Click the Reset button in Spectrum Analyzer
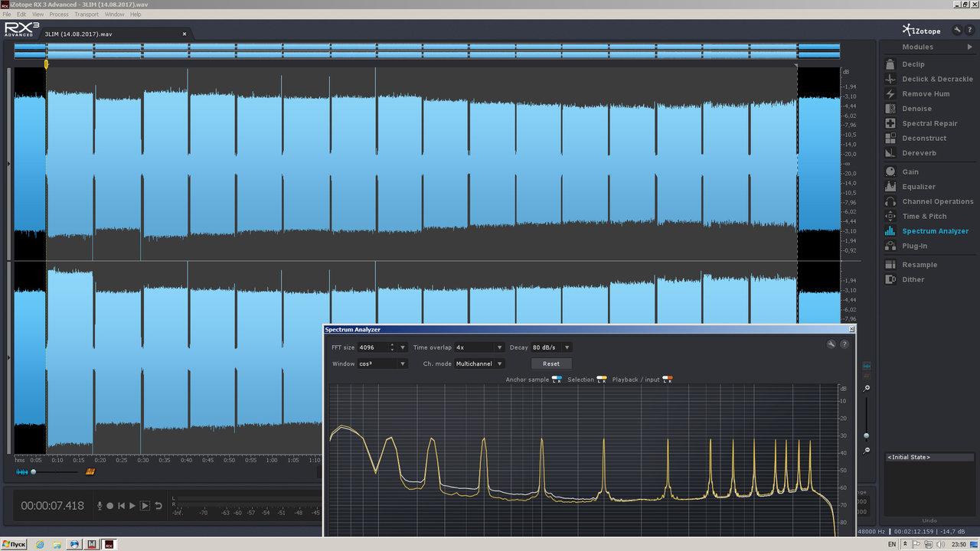 coord(551,364)
